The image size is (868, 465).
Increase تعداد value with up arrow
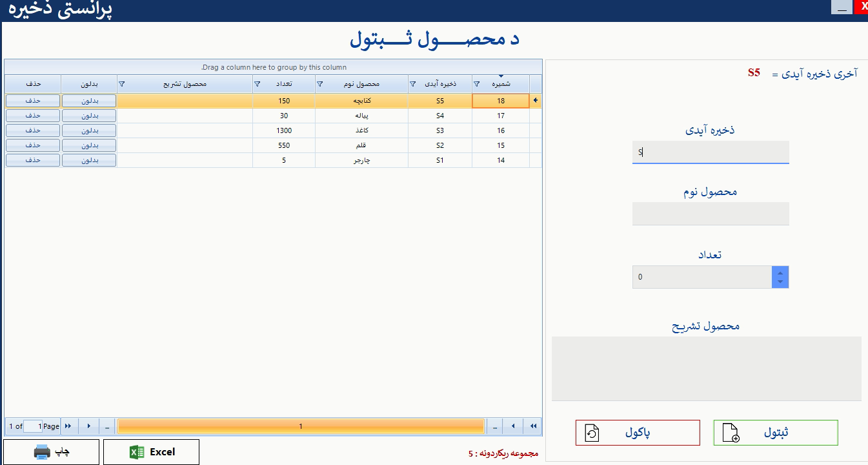click(x=780, y=273)
